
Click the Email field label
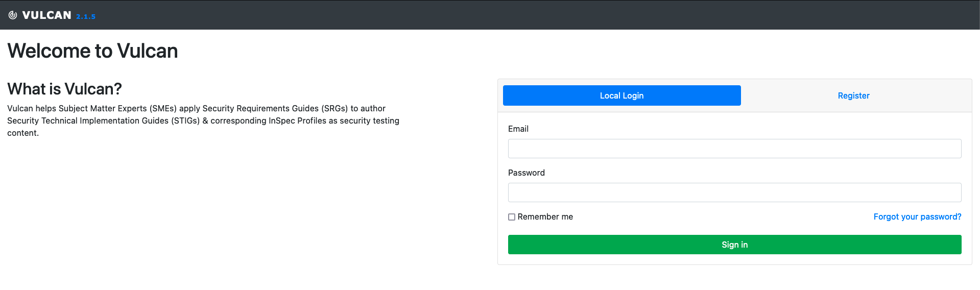(x=518, y=129)
